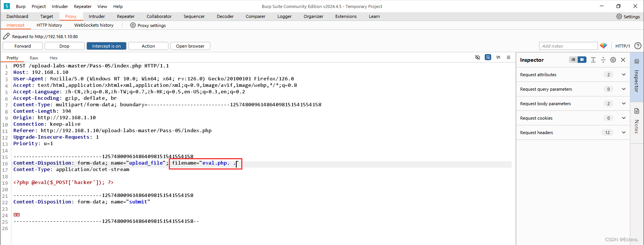This screenshot has width=644, height=245.
Task: Open the rainbow highlight color picker
Action: [x=604, y=46]
